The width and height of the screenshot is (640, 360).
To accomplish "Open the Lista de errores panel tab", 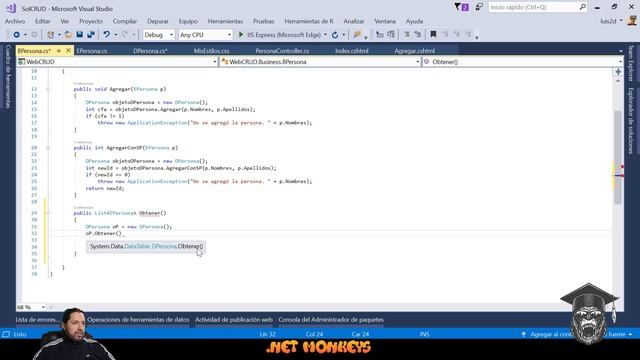I will [38, 320].
